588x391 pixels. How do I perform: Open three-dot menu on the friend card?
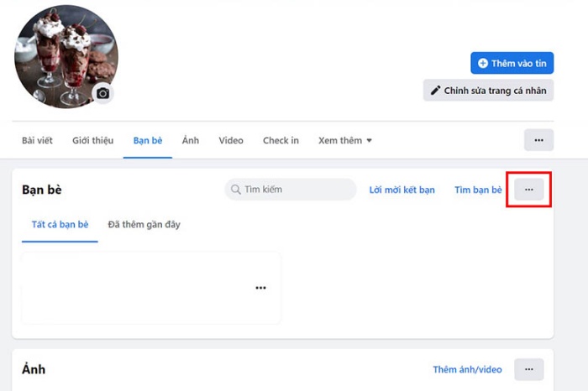(260, 288)
